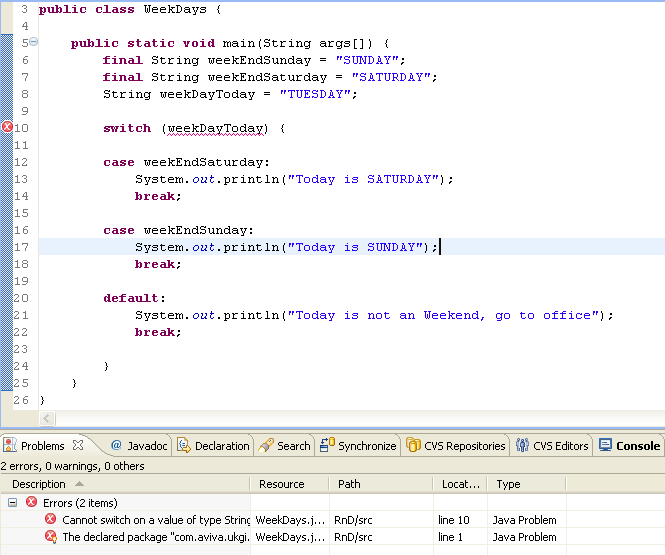This screenshot has height=555, width=665.
Task: Click the 'default:' label on line 20
Action: point(134,298)
